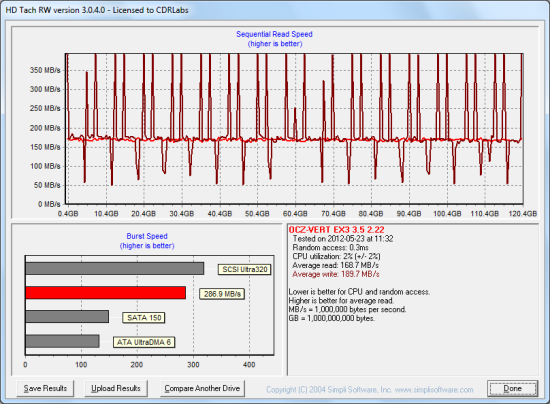Screen dimensions: 550x404
Task: Close the benchmark with the Done button
Action: [x=512, y=389]
